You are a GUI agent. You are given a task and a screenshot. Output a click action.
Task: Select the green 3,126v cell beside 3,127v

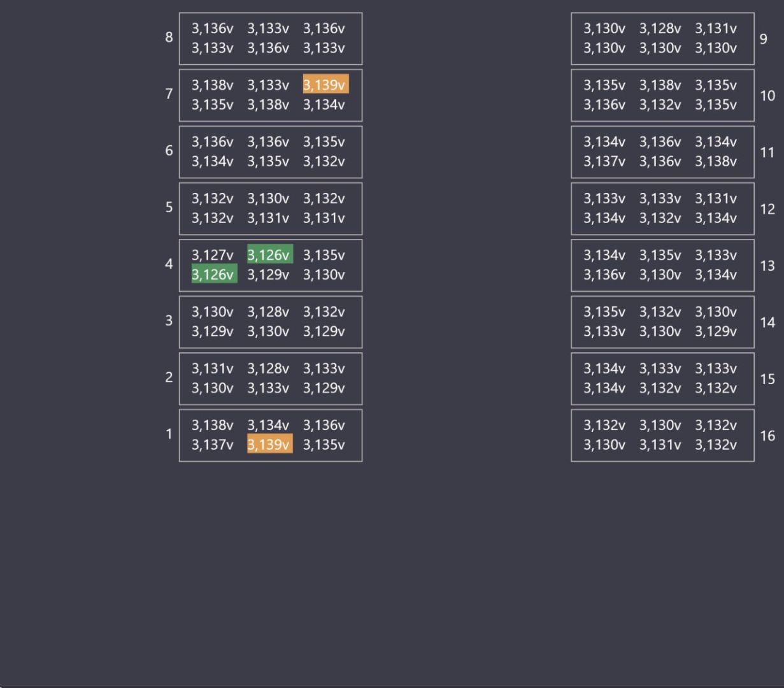tap(269, 255)
